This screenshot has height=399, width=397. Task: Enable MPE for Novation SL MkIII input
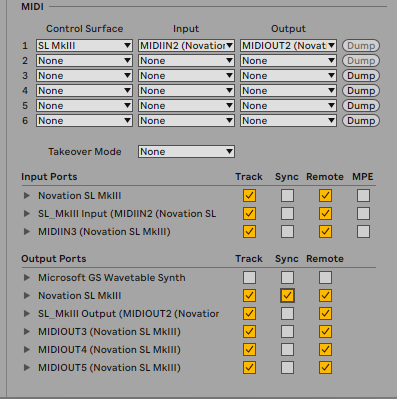[363, 196]
